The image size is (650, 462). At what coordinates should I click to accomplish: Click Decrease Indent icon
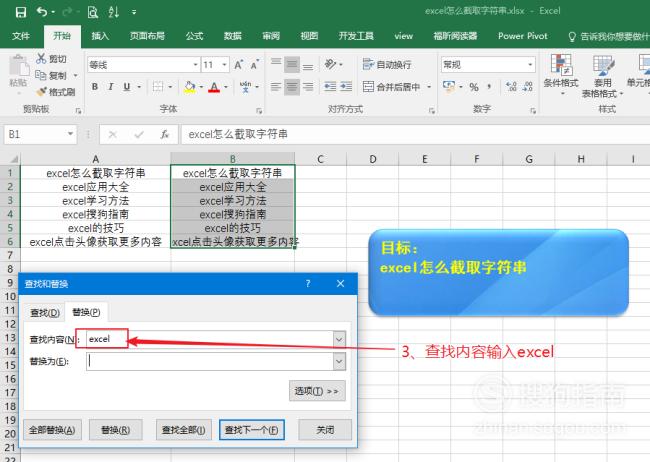(x=330, y=87)
